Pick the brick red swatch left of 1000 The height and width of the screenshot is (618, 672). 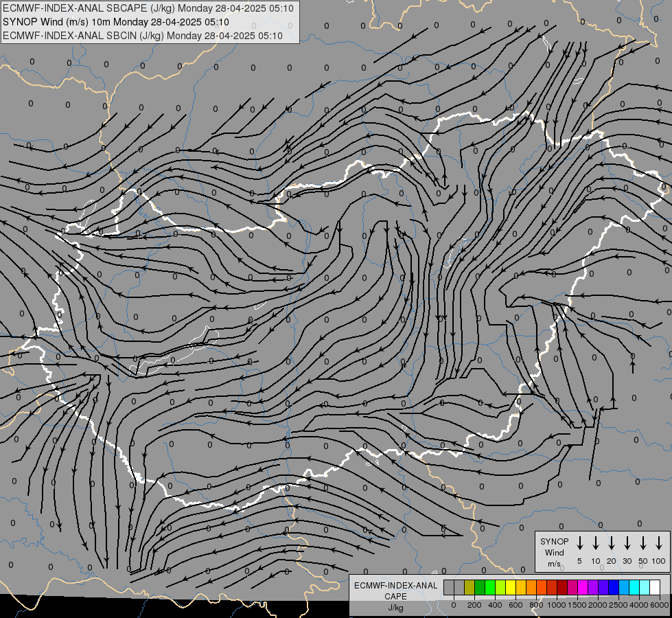coord(552,587)
